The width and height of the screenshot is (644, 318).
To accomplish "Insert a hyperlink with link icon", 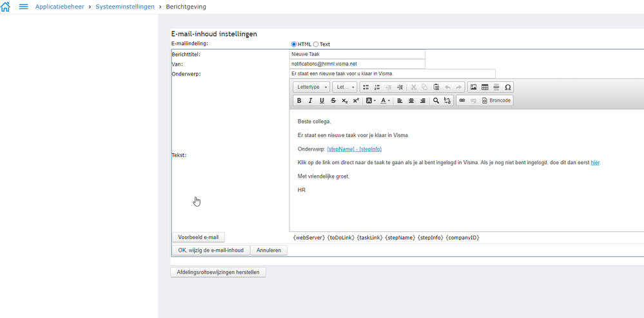I will pyautogui.click(x=462, y=100).
